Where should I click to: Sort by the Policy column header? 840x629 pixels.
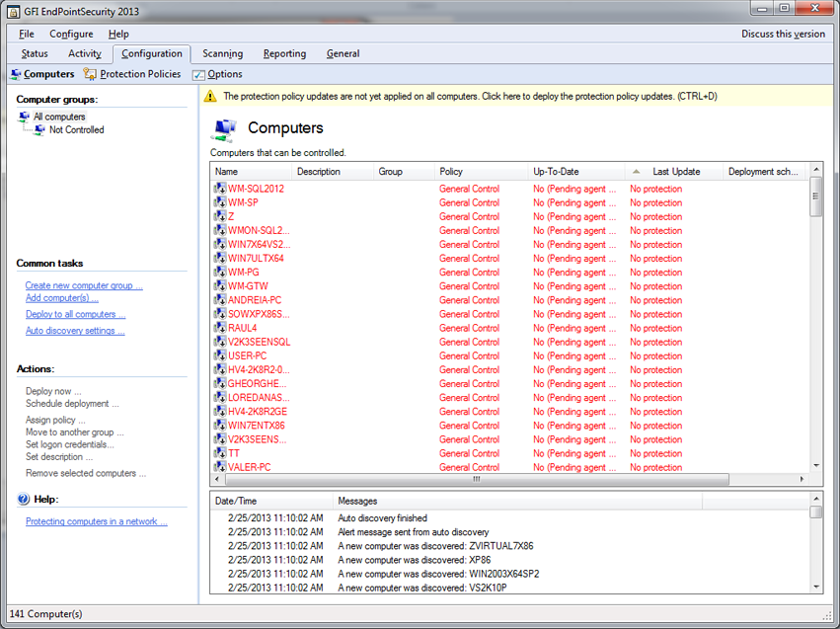point(481,172)
